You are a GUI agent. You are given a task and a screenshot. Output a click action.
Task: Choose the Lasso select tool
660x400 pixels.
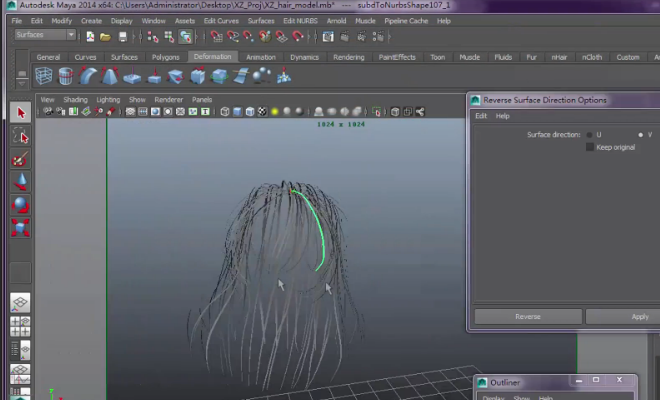21,136
